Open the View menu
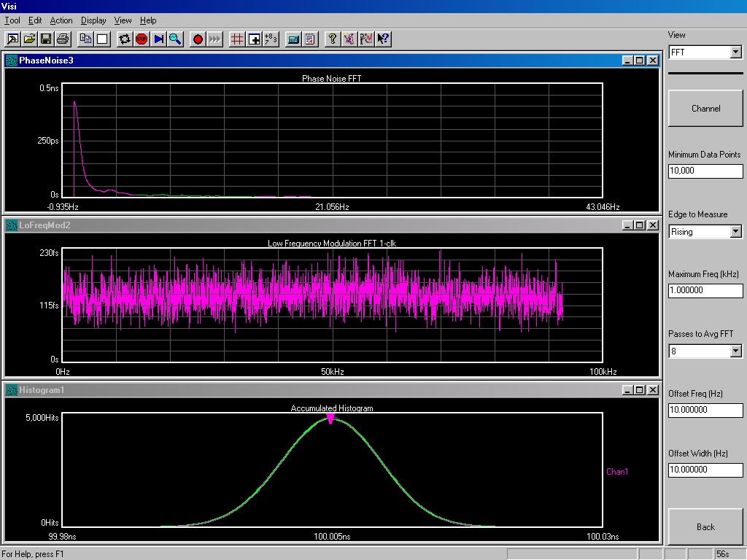The height and width of the screenshot is (560, 747). tap(123, 20)
